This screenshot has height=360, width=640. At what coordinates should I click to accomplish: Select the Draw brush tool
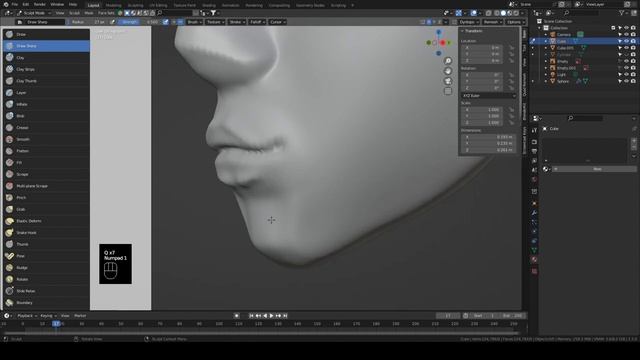(47, 34)
